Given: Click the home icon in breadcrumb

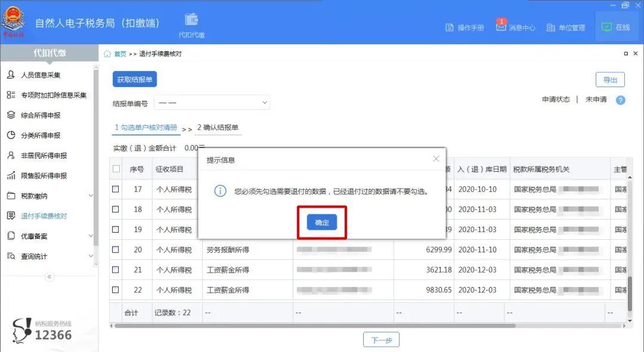Looking at the screenshot, I should [107, 54].
